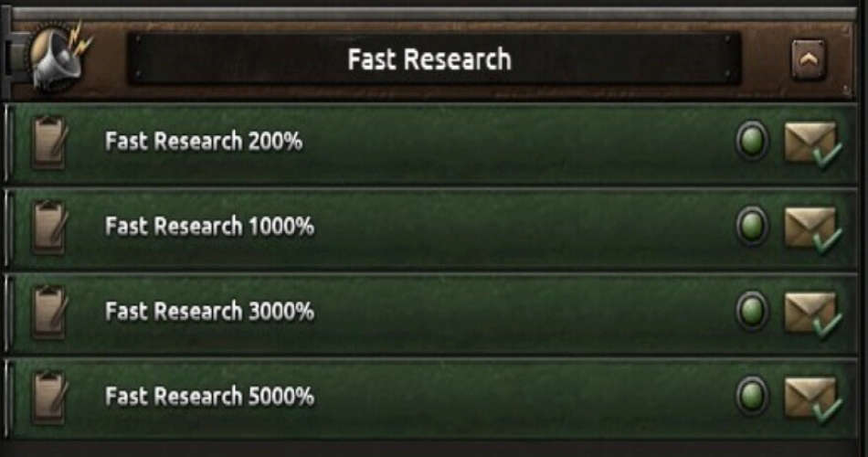Screen dimensions: 868x457
Task: Click clipboard icon for Fast Research 3000%
Action: (48, 312)
